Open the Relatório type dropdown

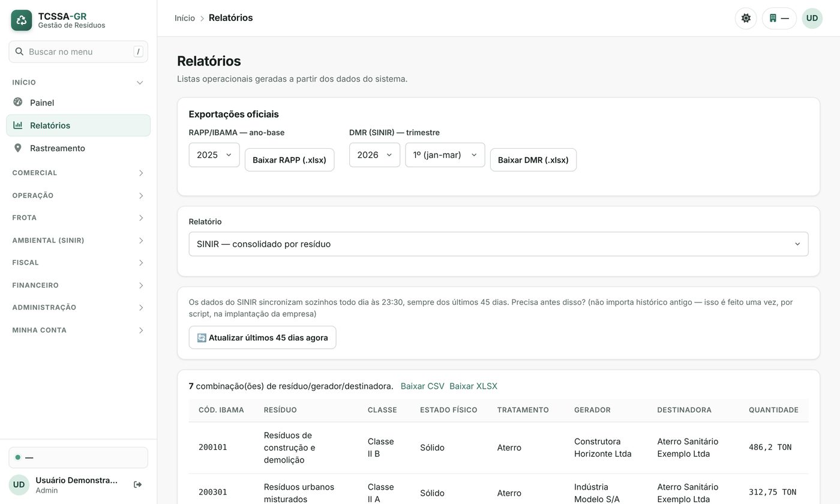tap(499, 244)
